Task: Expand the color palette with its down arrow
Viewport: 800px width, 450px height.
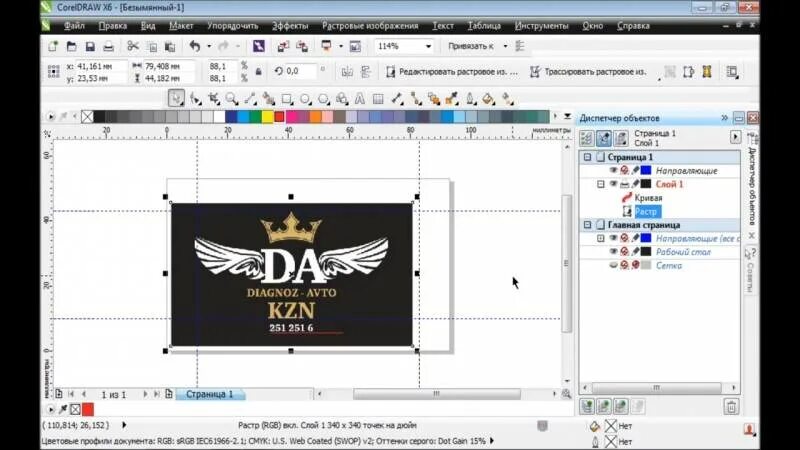Action: [567, 117]
